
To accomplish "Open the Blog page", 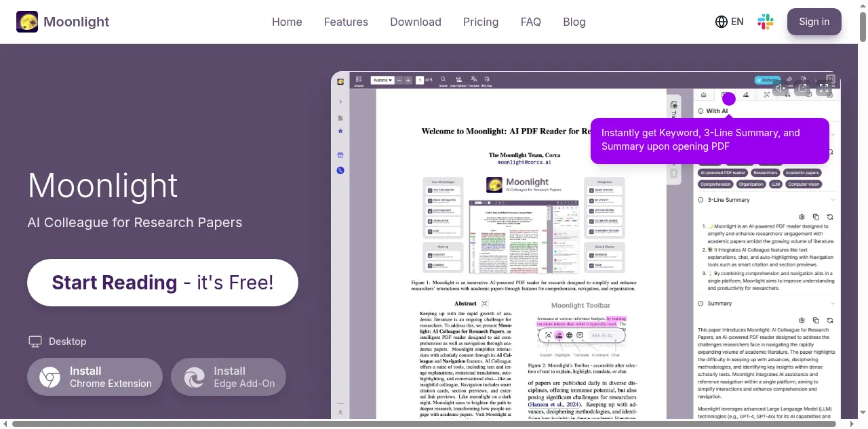I will (x=574, y=22).
